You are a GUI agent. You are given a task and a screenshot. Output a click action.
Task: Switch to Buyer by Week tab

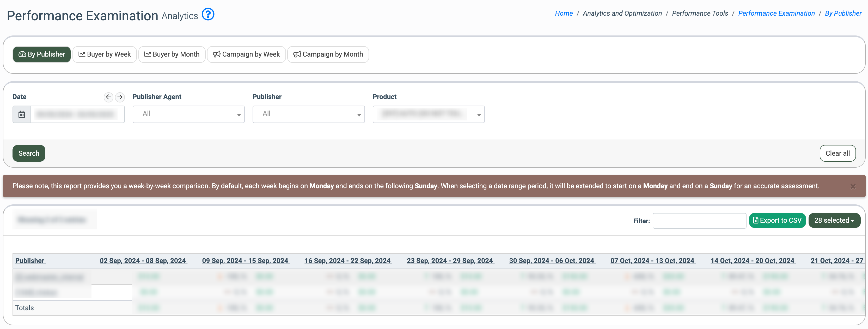click(x=105, y=54)
